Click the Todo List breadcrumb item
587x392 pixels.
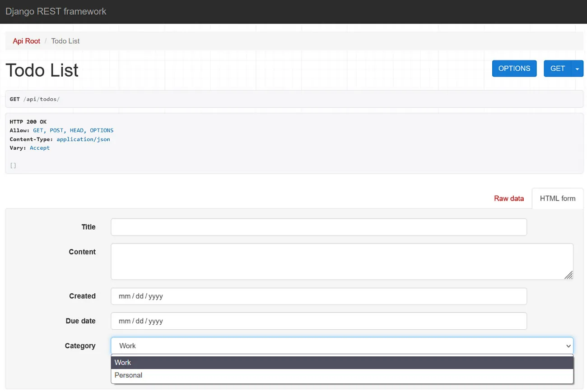click(65, 41)
